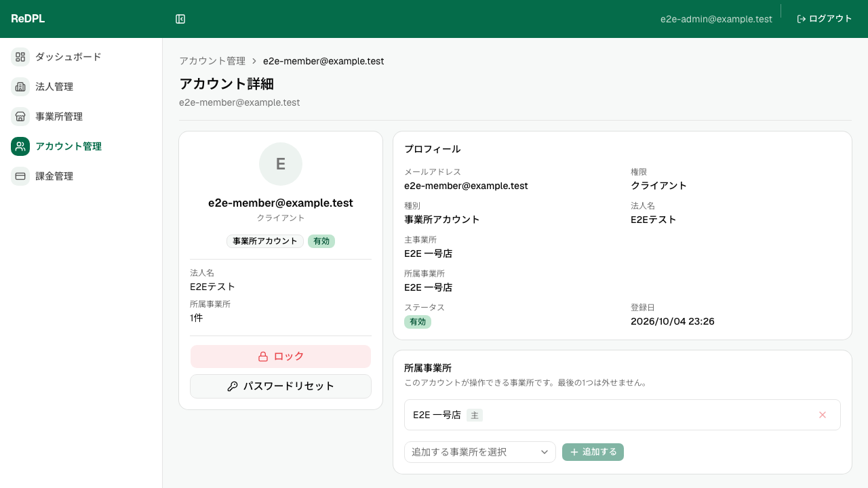Click the ReDPL logo text
868x488 pixels.
28,19
